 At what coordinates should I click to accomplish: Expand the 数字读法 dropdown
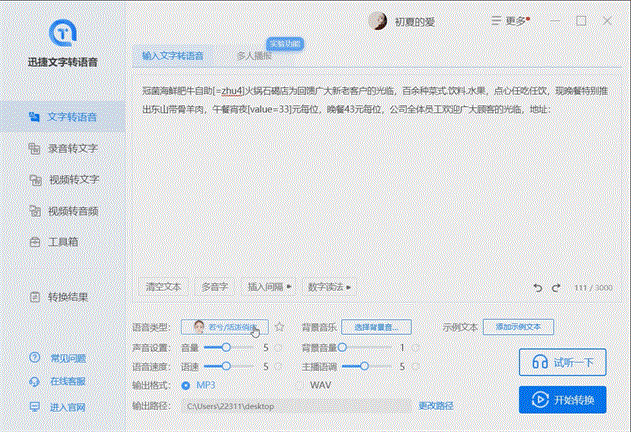330,287
